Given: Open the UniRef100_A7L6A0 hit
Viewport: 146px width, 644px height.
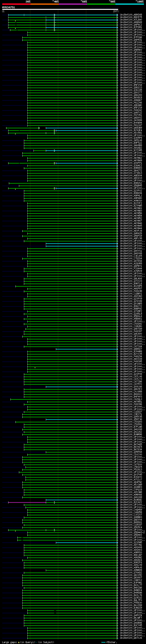Looking at the screenshot, I should pos(131,20).
